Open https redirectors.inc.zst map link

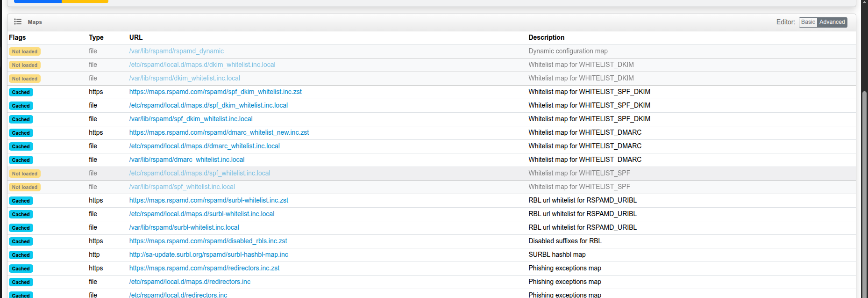(204, 268)
